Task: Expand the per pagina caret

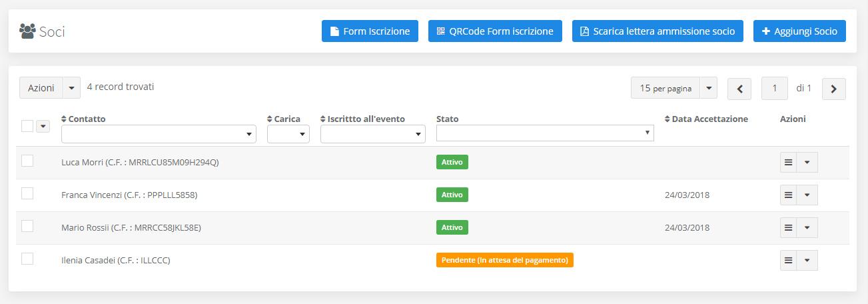Action: [708, 88]
